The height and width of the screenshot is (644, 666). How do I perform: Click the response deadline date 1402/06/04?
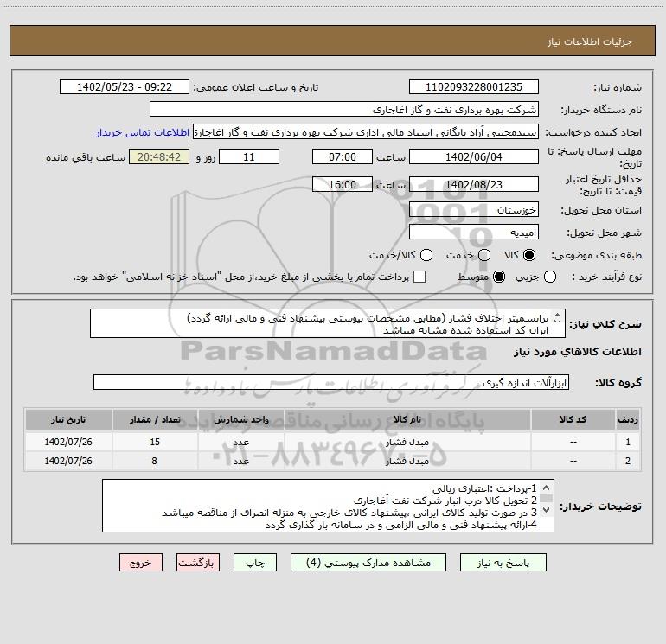474,156
